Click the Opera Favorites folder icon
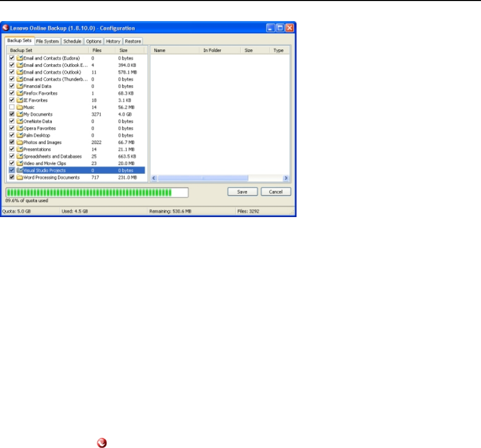This screenshot has height=448, width=481. [x=20, y=129]
